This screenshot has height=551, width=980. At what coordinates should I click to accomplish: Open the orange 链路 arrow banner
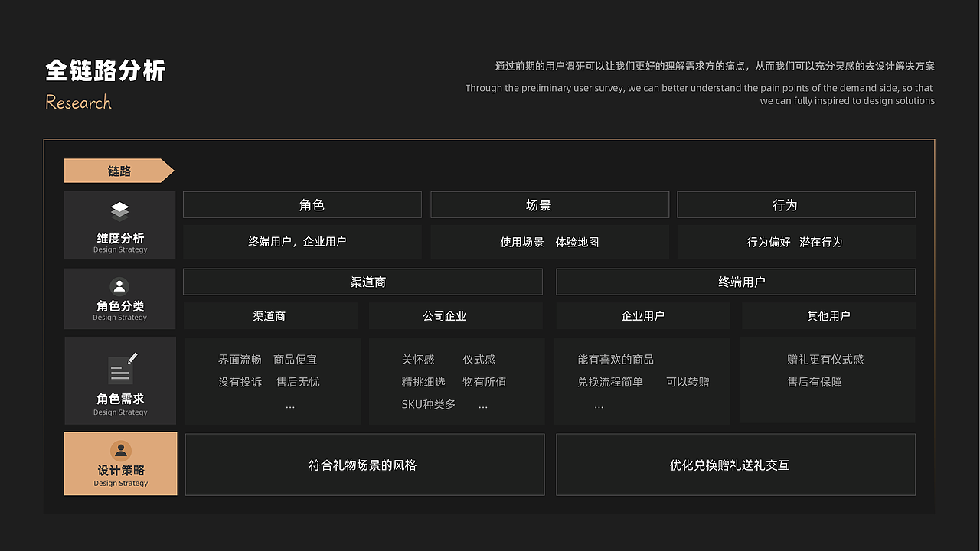coord(115,171)
